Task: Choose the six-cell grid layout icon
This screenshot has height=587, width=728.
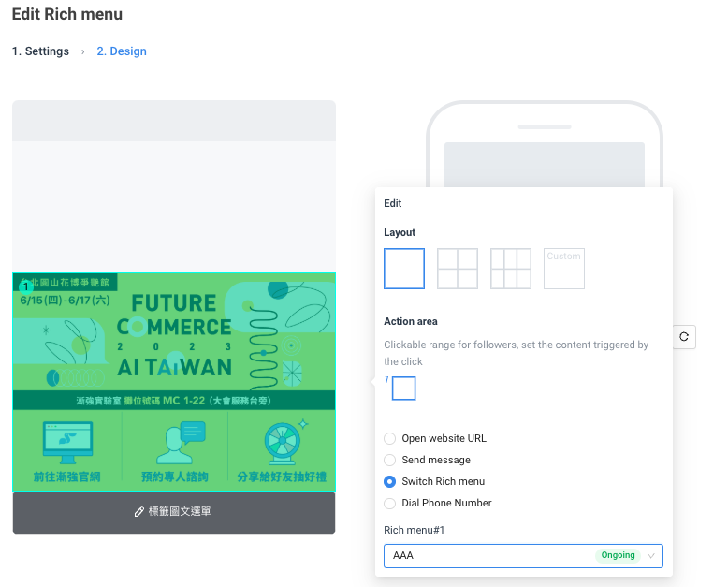Action: point(511,269)
